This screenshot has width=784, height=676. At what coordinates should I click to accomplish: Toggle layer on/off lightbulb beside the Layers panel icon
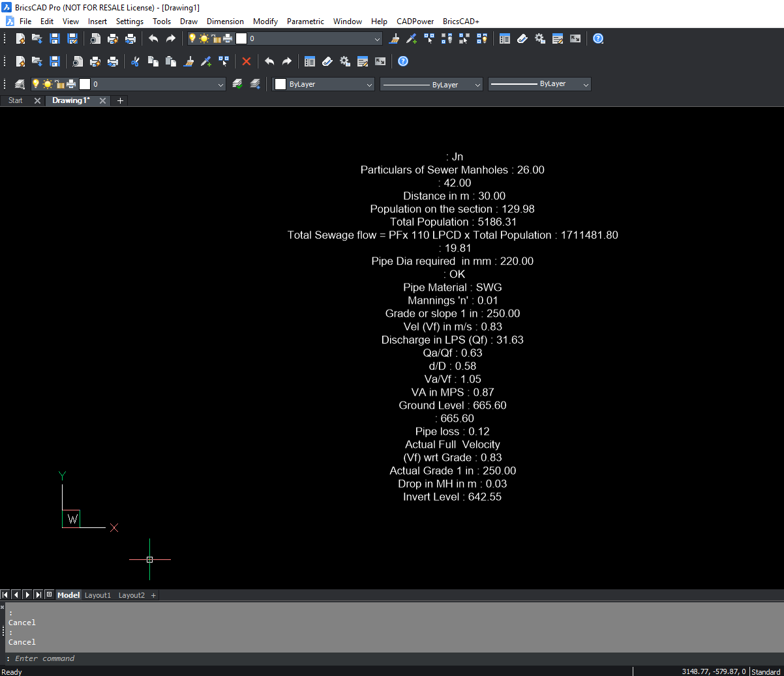(36, 84)
